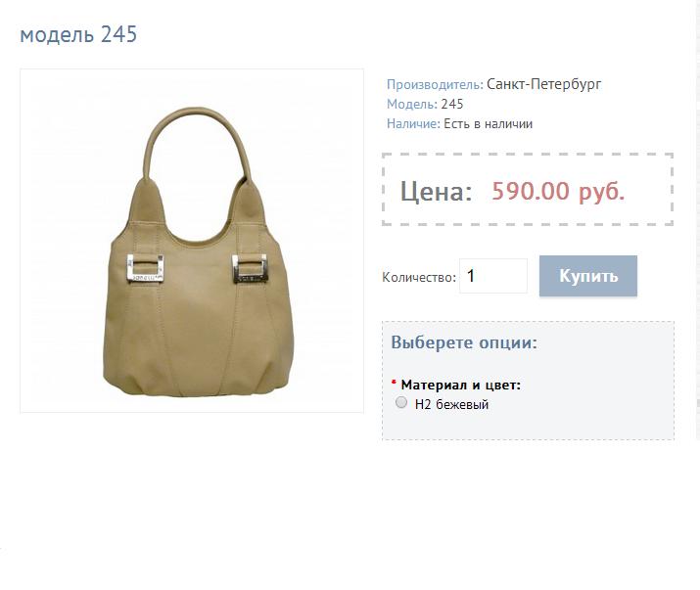Click the H2 бежевый option label
Image resolution: width=700 pixels, height=590 pixels.
(451, 404)
